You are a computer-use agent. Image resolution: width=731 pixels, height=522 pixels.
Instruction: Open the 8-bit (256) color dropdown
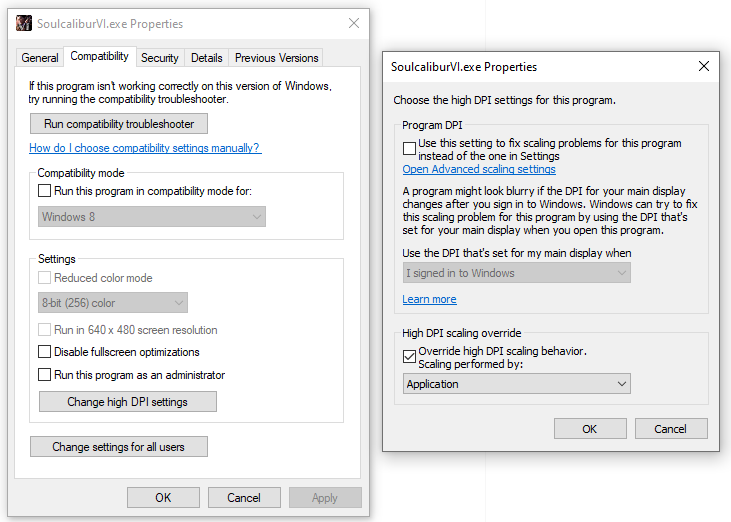tap(113, 303)
